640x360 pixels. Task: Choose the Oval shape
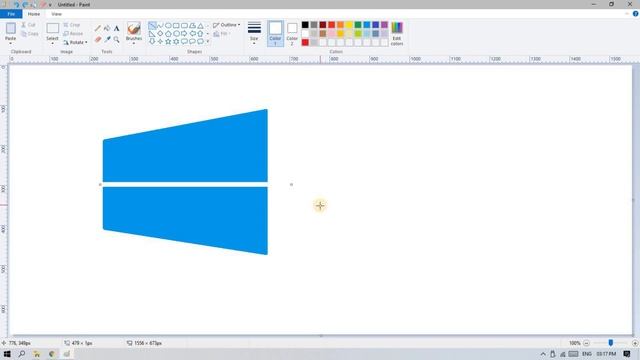pos(168,25)
